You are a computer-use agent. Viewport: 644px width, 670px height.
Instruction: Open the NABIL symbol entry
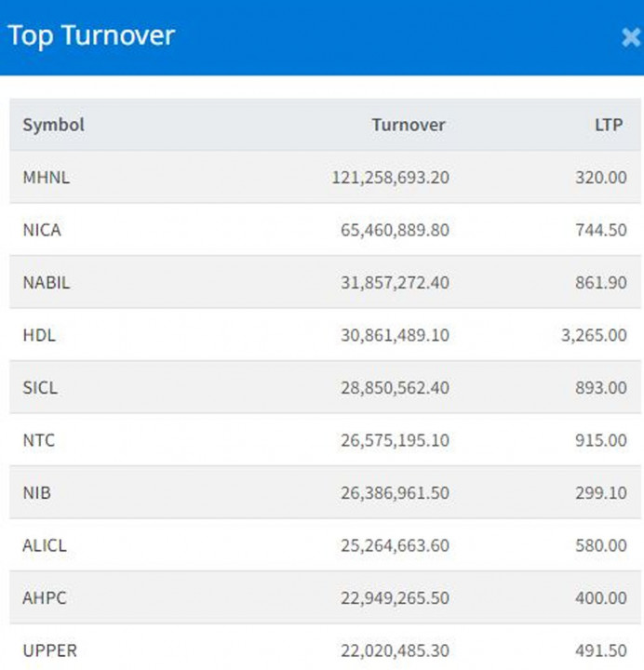(x=46, y=282)
